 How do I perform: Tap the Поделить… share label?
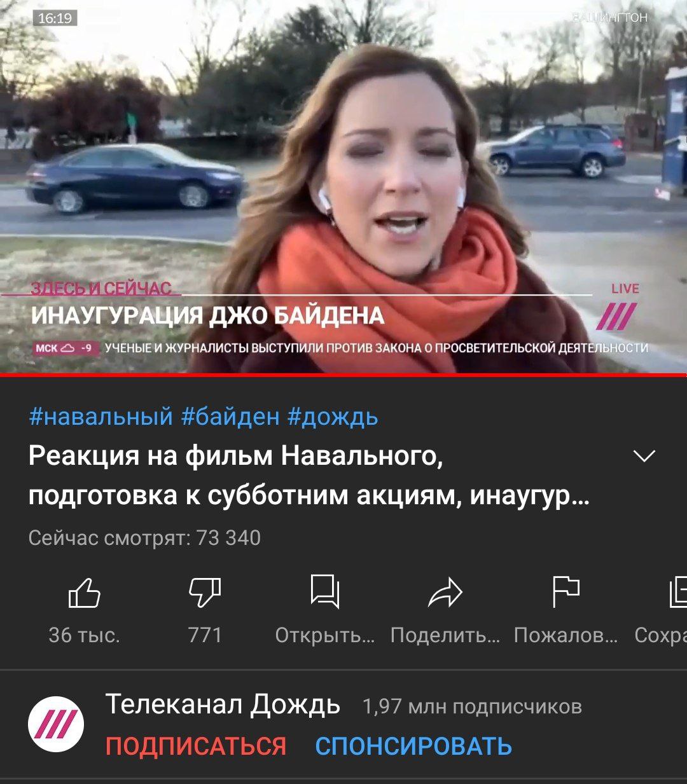(445, 635)
